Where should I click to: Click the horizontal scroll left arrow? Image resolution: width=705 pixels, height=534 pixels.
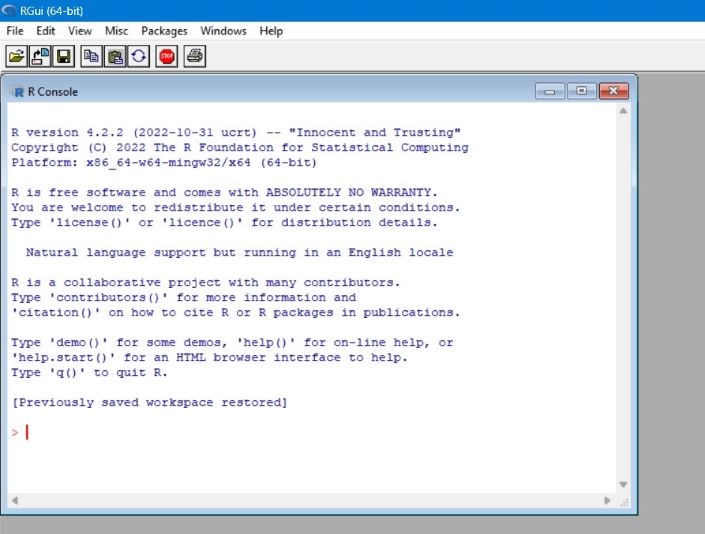tap(15, 500)
